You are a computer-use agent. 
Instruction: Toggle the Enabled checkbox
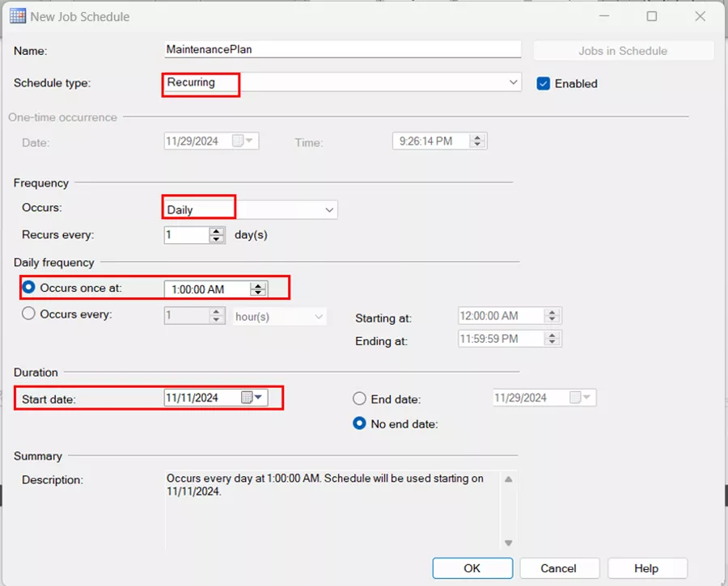click(x=543, y=83)
